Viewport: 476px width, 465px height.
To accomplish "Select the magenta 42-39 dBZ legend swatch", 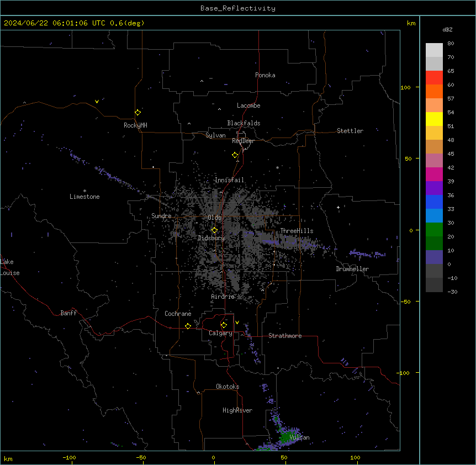I will pos(434,174).
